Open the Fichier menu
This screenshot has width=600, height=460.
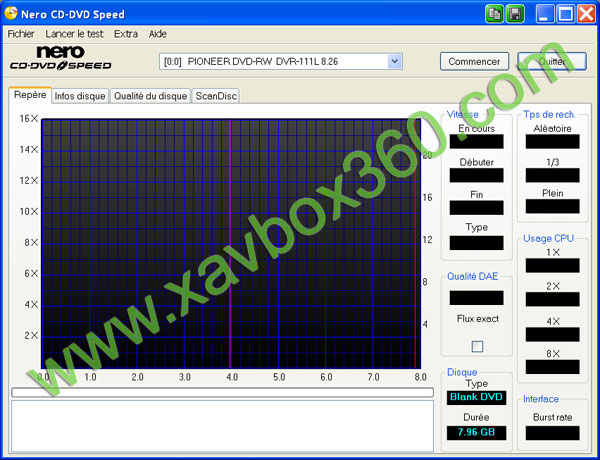[x=21, y=34]
